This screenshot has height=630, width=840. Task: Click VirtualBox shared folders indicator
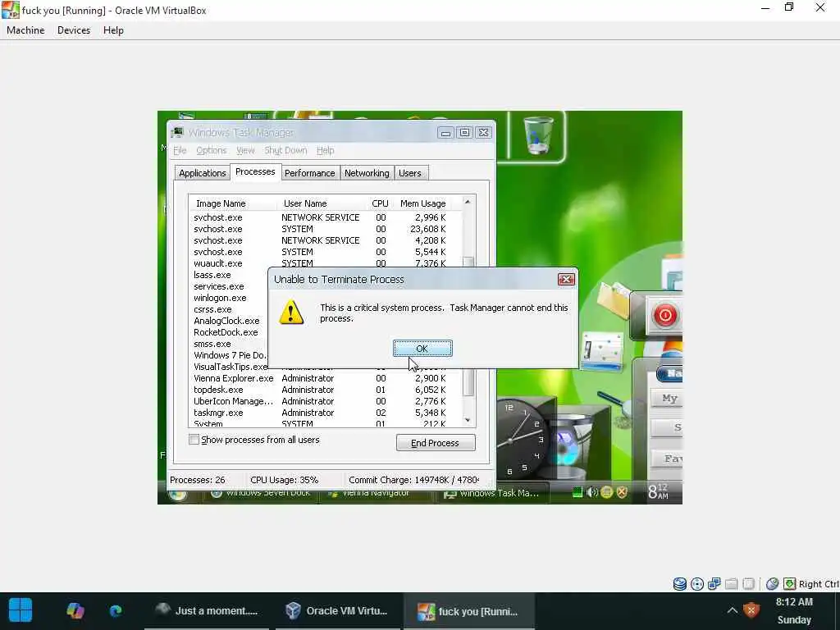coord(731,584)
